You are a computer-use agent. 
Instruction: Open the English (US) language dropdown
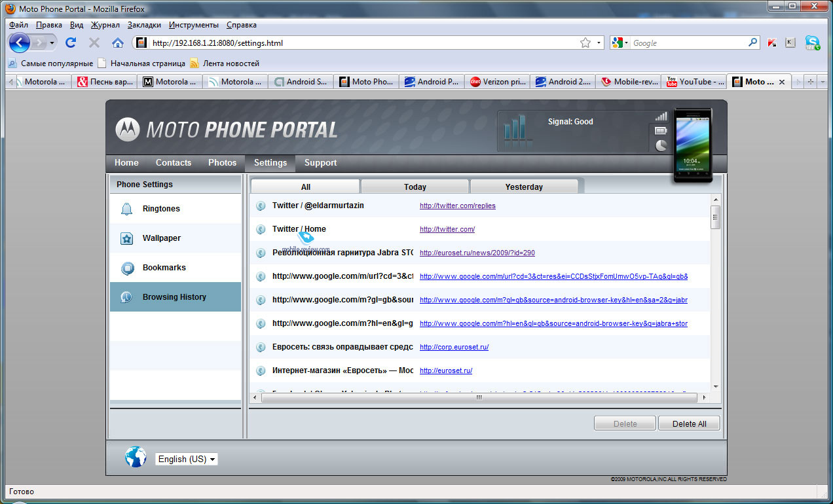[x=186, y=459]
